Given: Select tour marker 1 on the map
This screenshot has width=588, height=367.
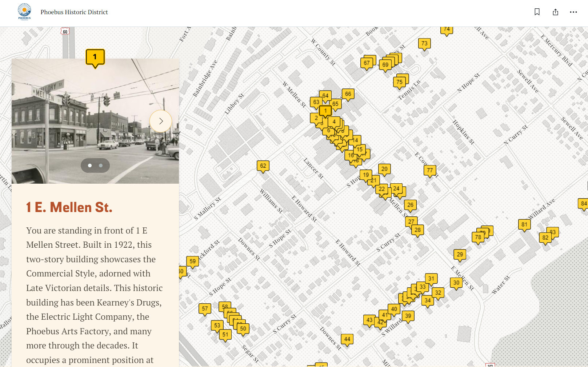Looking at the screenshot, I should pyautogui.click(x=325, y=110).
